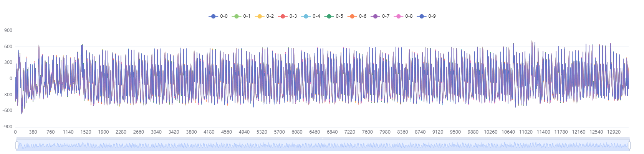Click the y-axis label 300
The width and height of the screenshot is (644, 154).
(8, 62)
